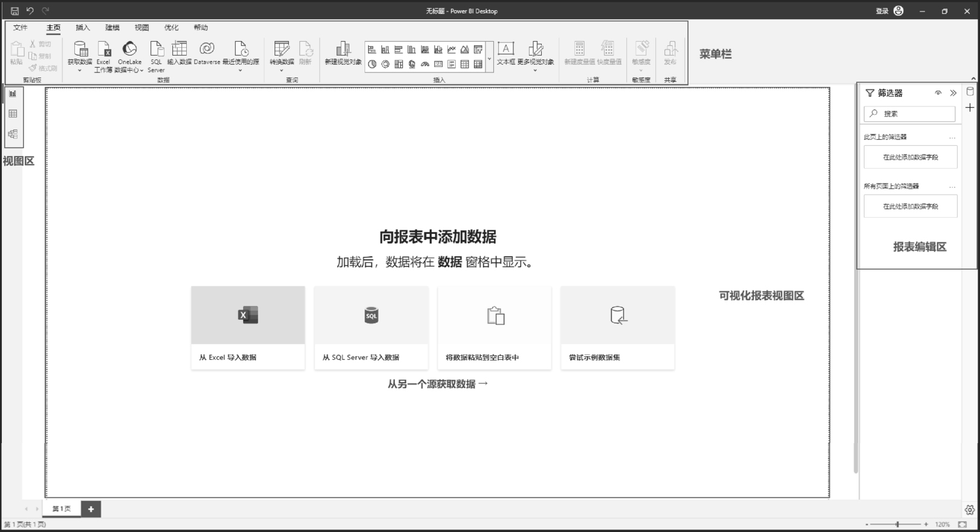Screen dimensions: 980x532
Task: Expand the 获取数据 dropdown arrow
Action: tap(80, 70)
